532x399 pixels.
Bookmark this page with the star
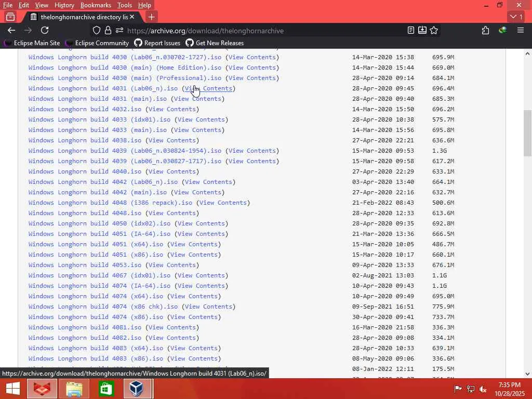point(434,31)
